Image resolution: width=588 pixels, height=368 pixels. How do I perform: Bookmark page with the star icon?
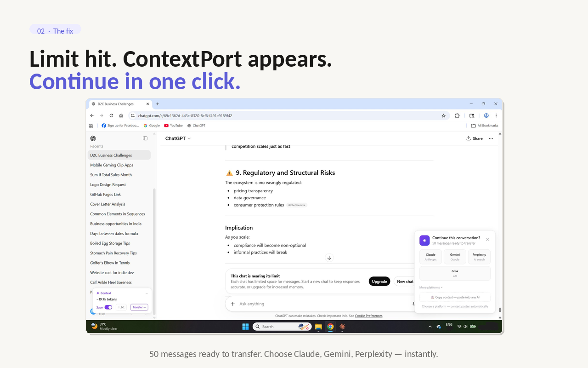coord(444,116)
